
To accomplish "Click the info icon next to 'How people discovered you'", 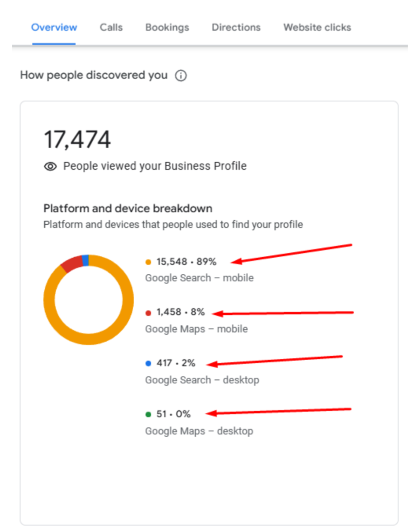I will click(182, 75).
